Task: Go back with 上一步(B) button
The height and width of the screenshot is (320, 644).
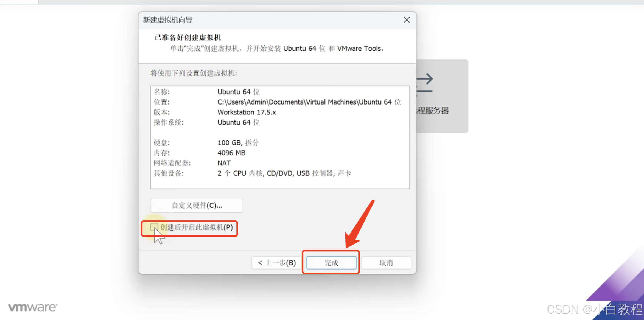Action: tap(277, 263)
